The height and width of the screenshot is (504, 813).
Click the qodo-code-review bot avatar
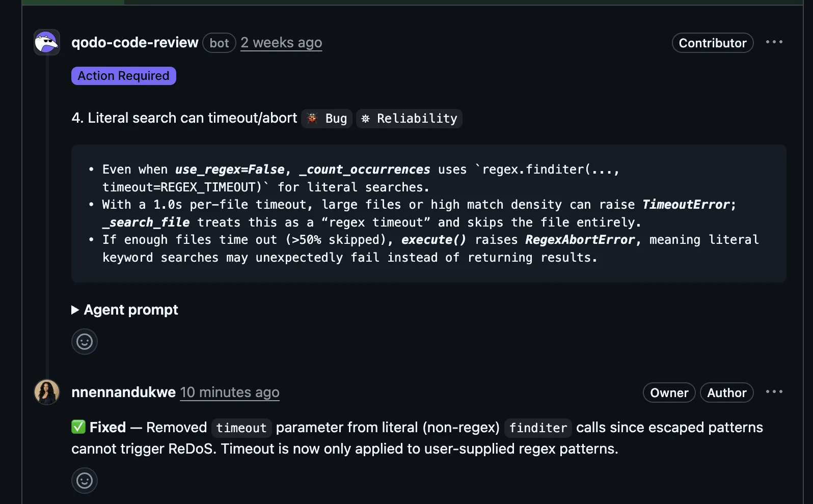tap(47, 42)
